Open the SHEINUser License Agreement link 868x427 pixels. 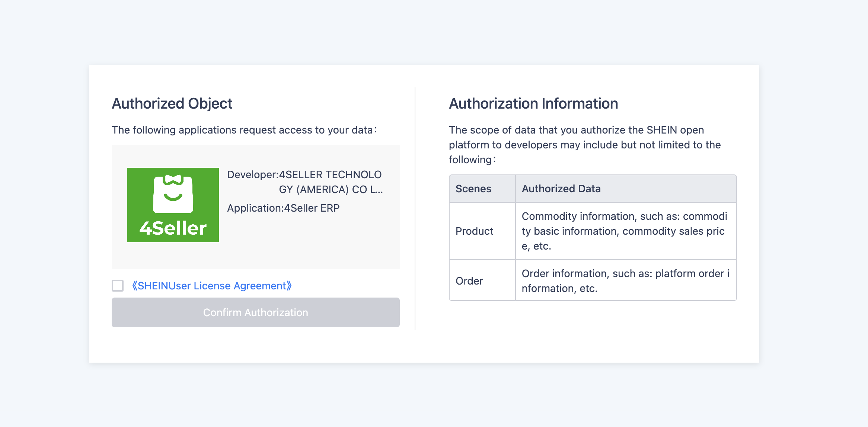pos(212,286)
